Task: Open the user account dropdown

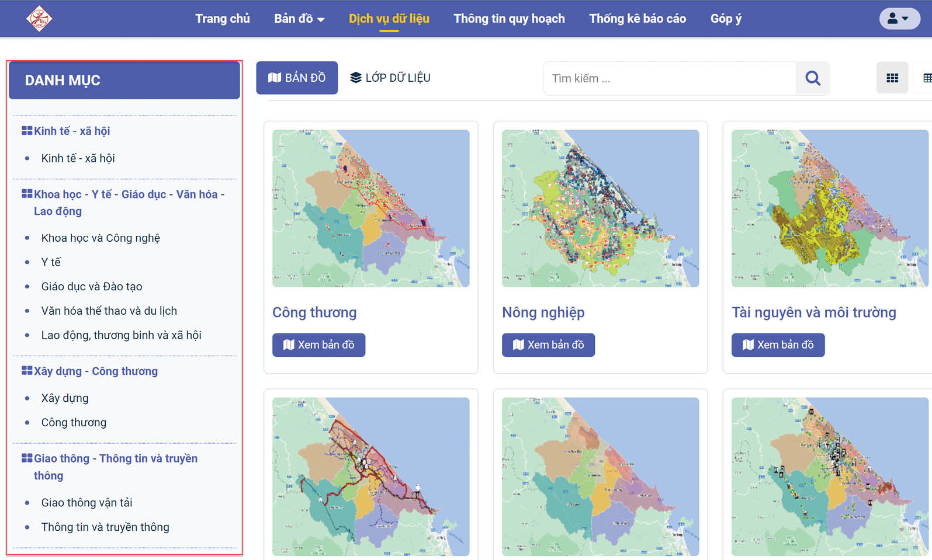Action: (x=899, y=19)
